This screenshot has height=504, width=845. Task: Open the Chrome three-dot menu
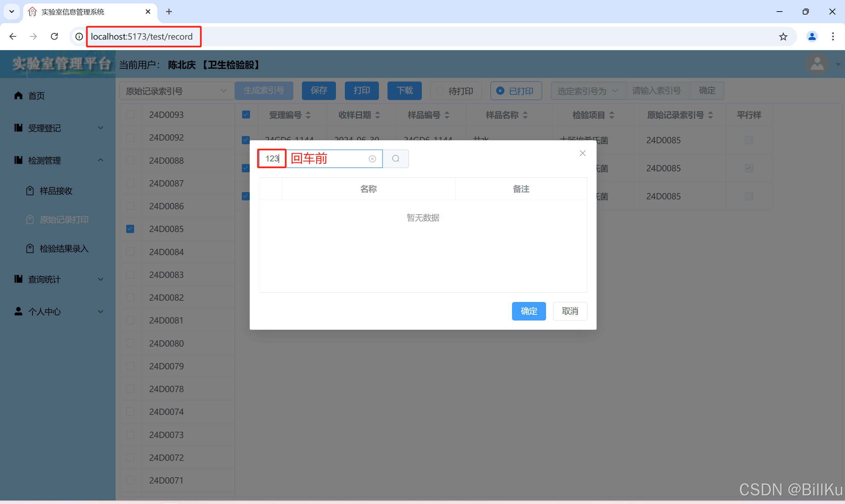tap(833, 36)
